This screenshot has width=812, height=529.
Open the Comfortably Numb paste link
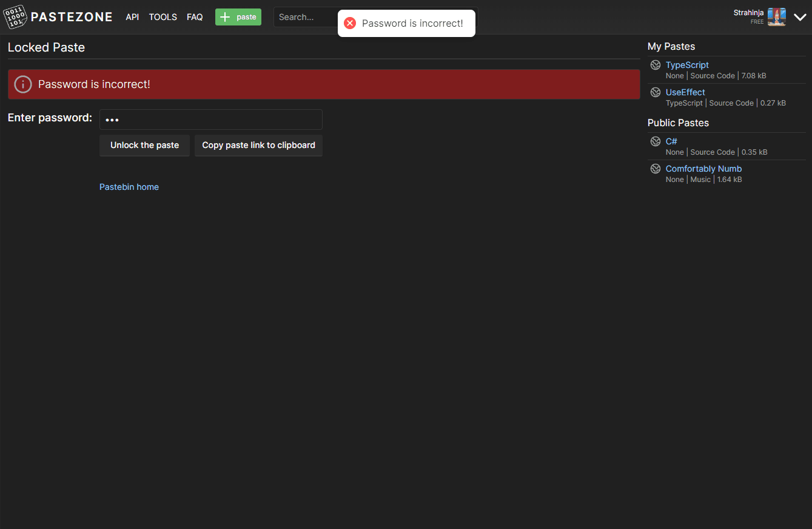point(703,169)
